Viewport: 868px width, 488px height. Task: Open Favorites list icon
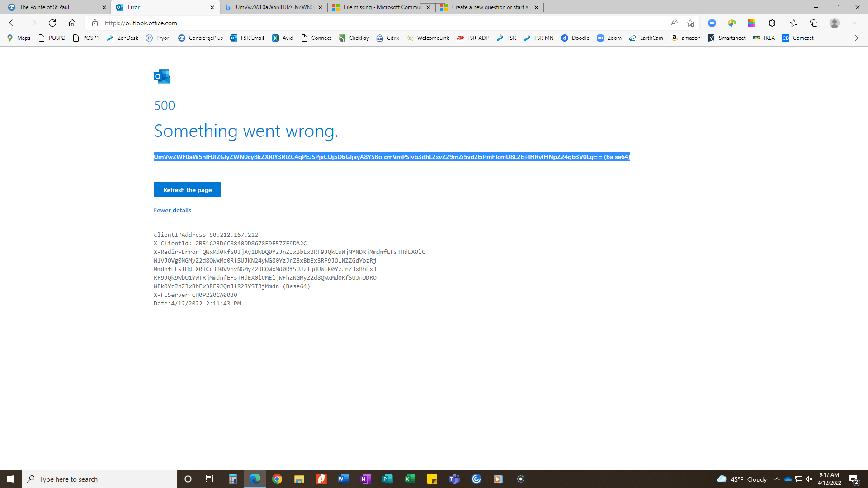tap(794, 23)
